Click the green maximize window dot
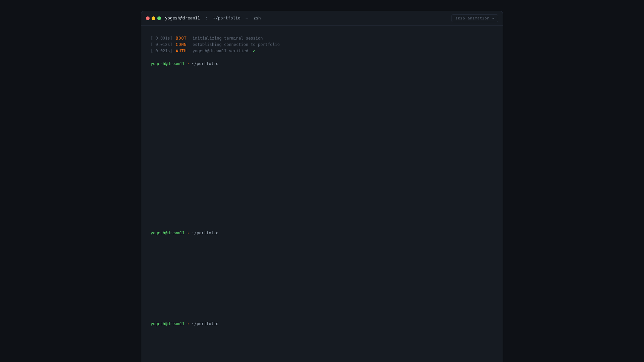Viewport: 644px width, 362px height. pos(159,18)
